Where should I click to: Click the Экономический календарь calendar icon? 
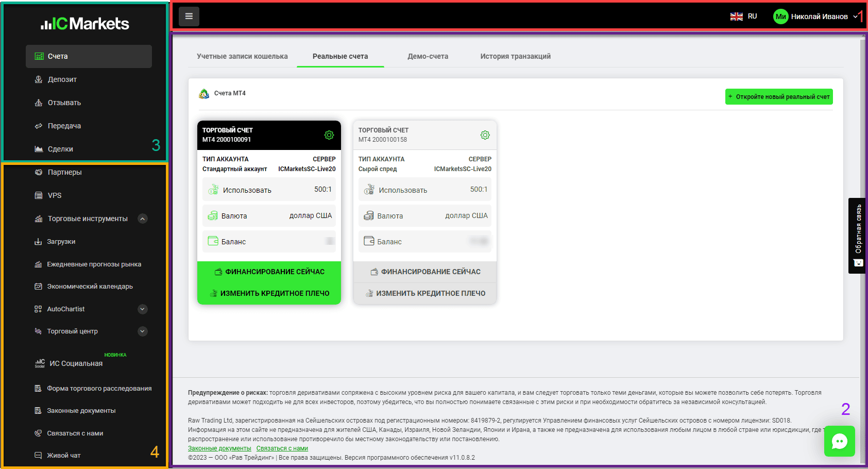pyautogui.click(x=38, y=286)
